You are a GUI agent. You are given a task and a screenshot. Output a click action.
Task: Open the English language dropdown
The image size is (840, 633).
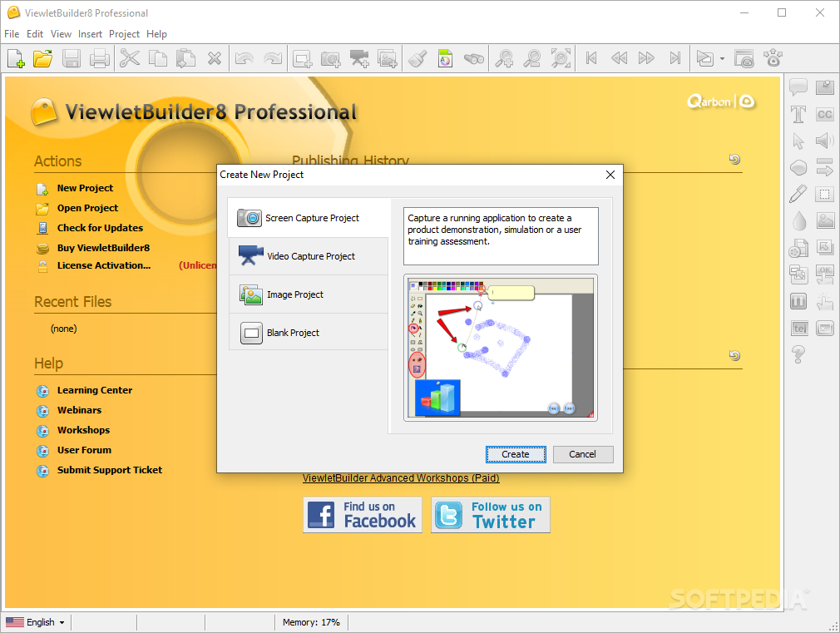pyautogui.click(x=36, y=622)
